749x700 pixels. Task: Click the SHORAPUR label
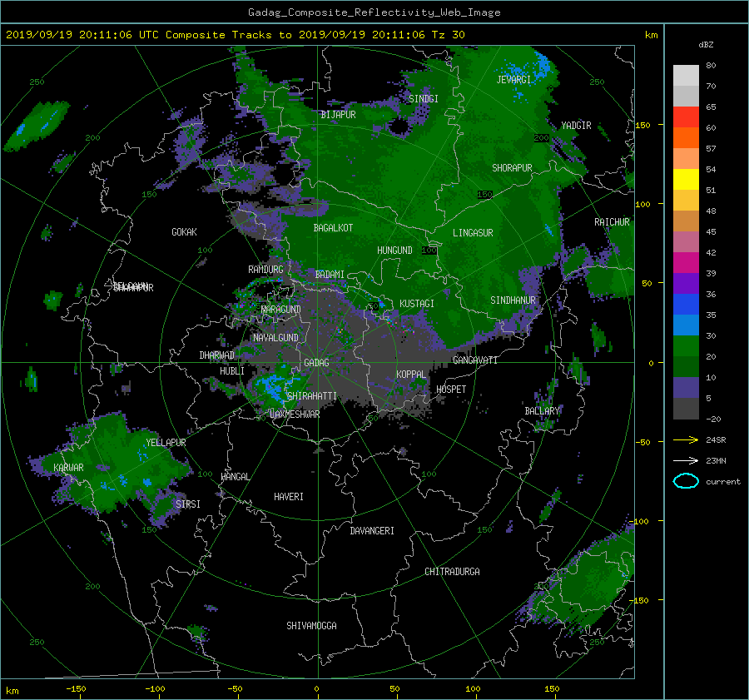pyautogui.click(x=512, y=168)
